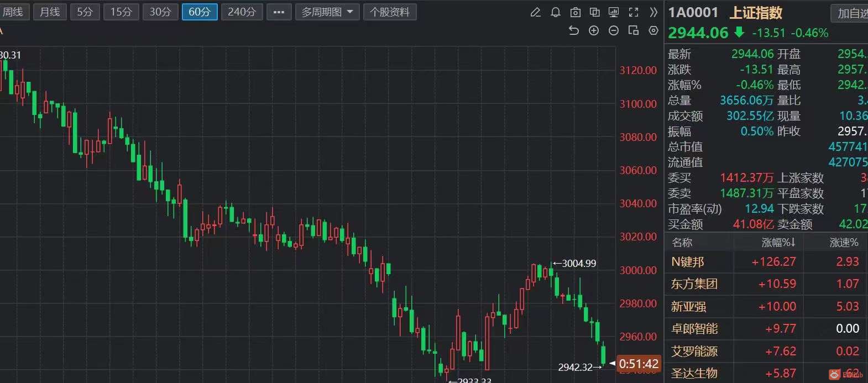Expand more periods with the ellipsis button
This screenshot has height=383, width=868.
279,12
